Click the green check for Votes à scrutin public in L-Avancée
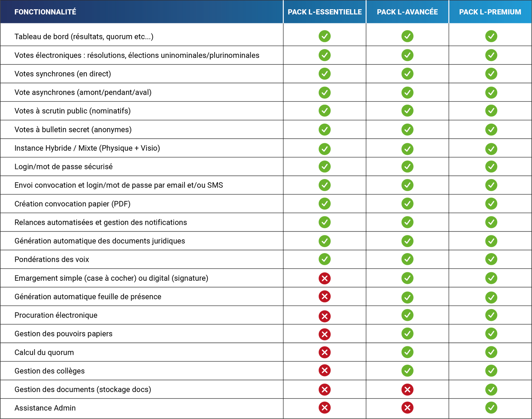532x419 pixels. coord(407,111)
